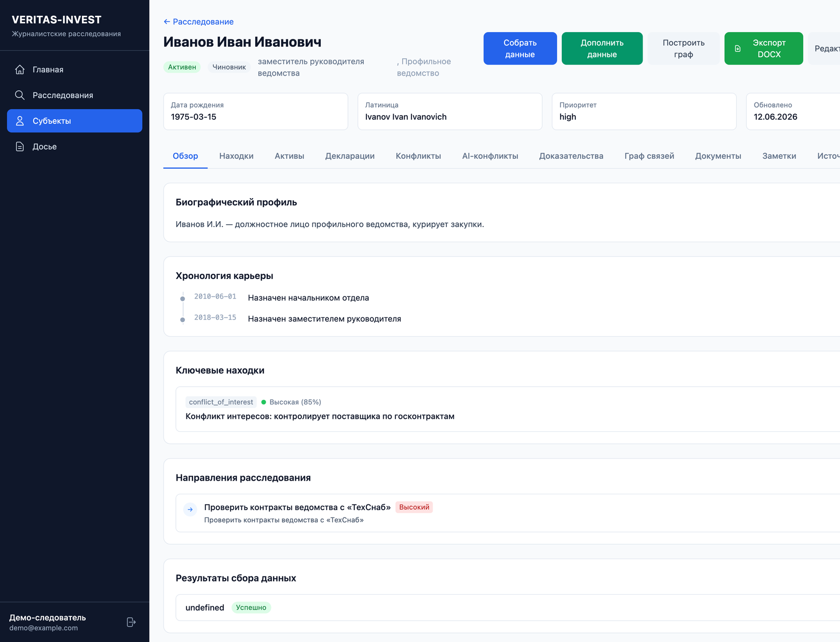Select the Обзор tab
Viewport: 840px width, 642px height.
tap(185, 156)
